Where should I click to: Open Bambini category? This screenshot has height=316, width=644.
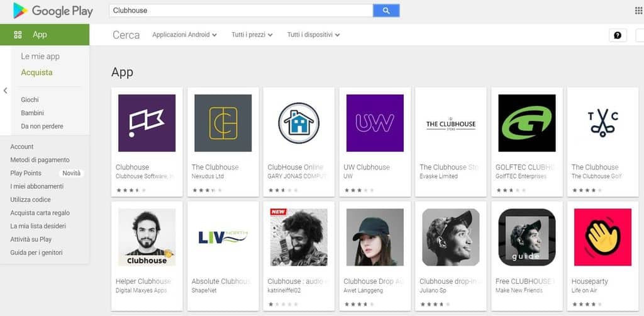[33, 113]
